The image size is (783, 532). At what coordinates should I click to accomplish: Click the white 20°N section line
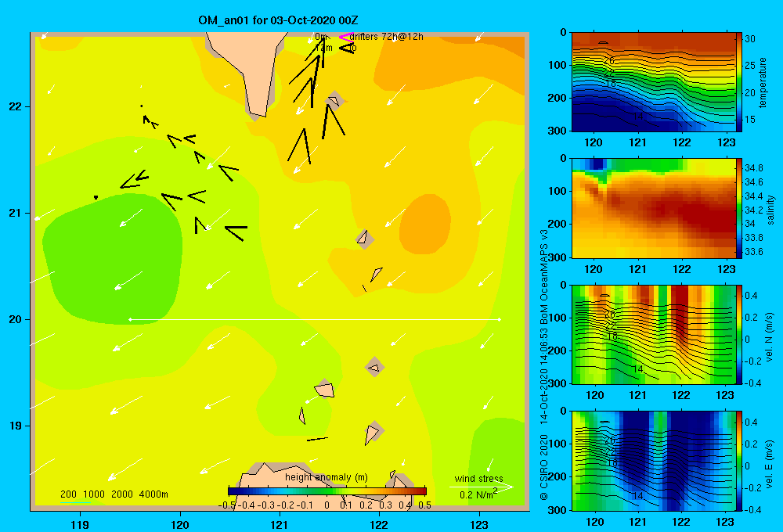pos(315,319)
